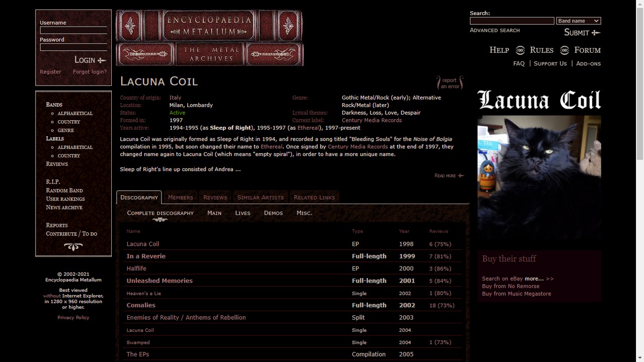Viewport: 644px width, 362px height.
Task: Open Comalies reviews 18 (73%)
Action: coord(442,305)
